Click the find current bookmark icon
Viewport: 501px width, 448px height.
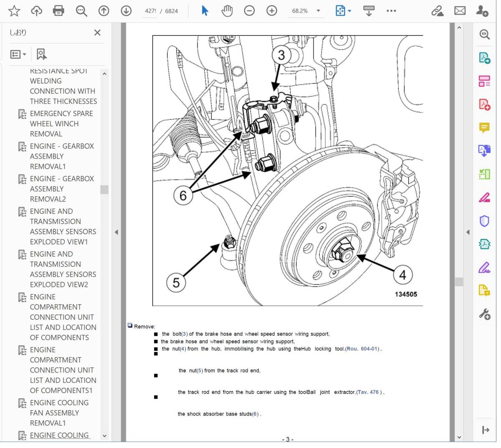point(42,54)
